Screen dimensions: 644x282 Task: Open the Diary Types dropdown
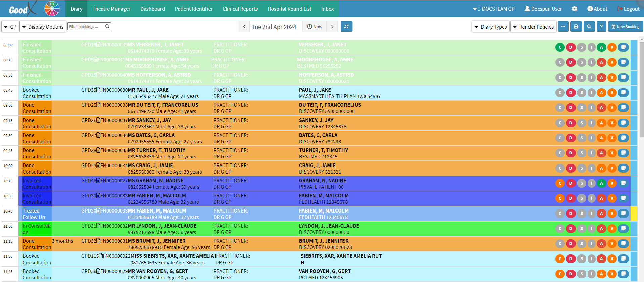(x=491, y=27)
